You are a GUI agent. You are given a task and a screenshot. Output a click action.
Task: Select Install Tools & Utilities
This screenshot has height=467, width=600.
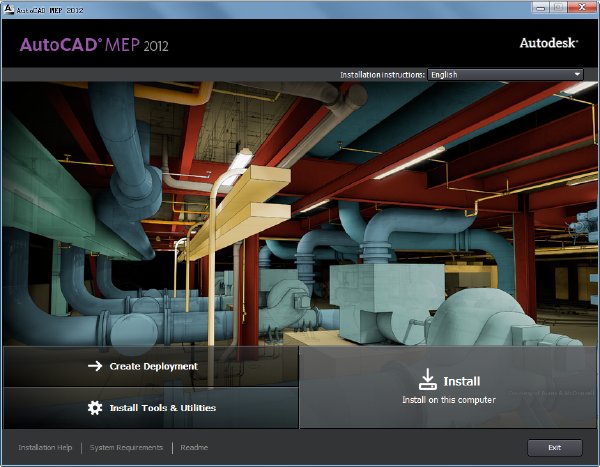pos(151,408)
